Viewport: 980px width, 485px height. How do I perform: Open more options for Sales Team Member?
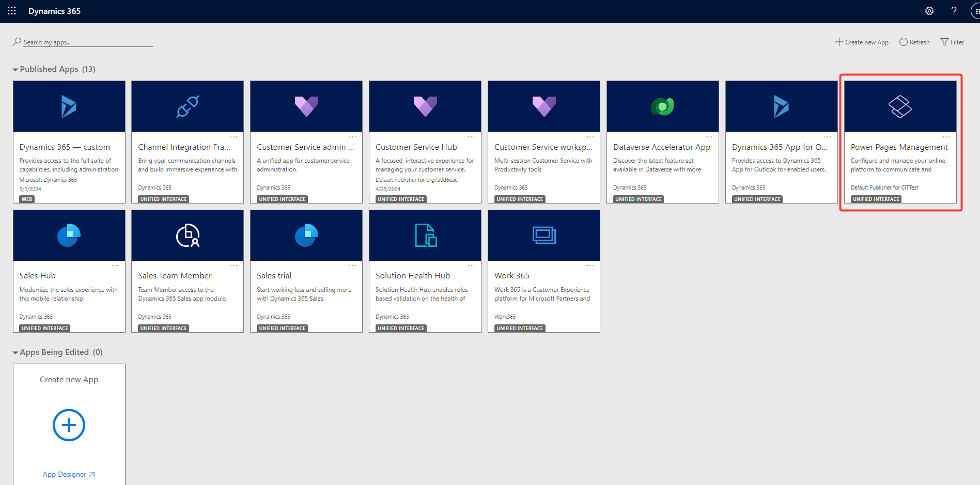coord(234,265)
